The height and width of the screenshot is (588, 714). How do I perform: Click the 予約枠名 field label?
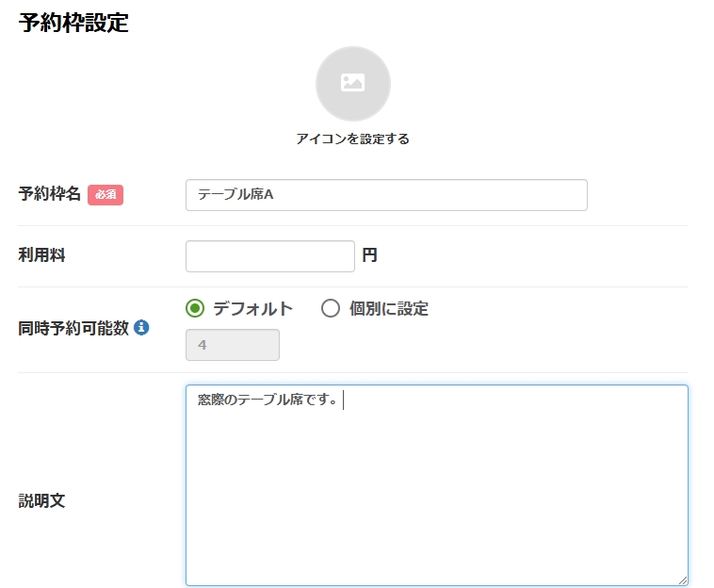tap(50, 194)
